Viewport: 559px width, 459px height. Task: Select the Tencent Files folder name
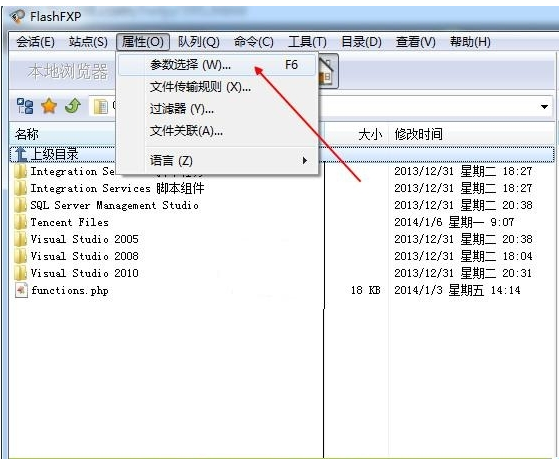pos(69,222)
